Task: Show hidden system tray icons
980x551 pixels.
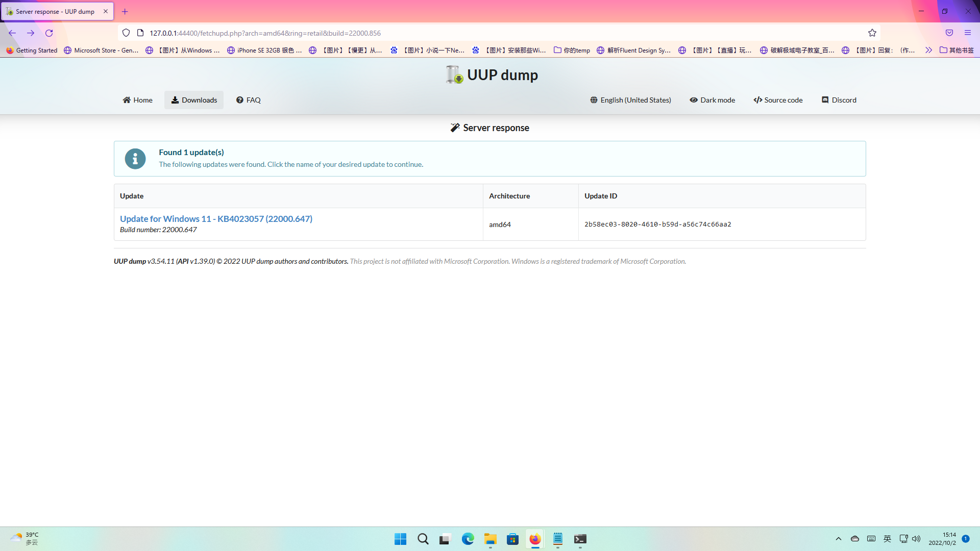Action: tap(839, 539)
